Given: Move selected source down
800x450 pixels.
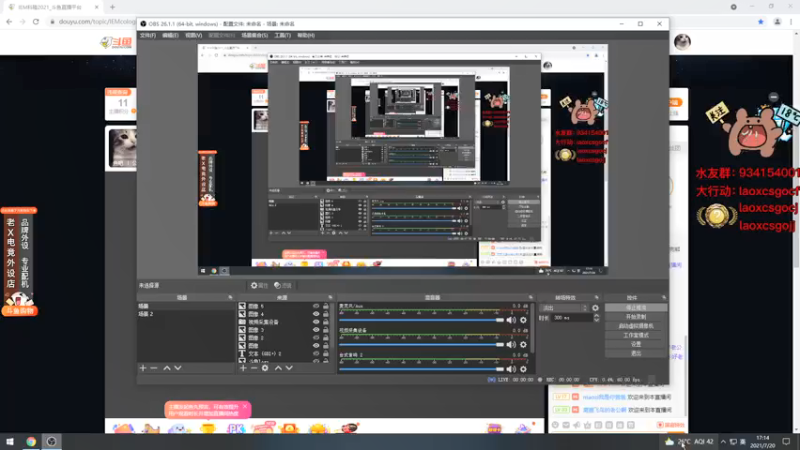Looking at the screenshot, I should click(289, 368).
